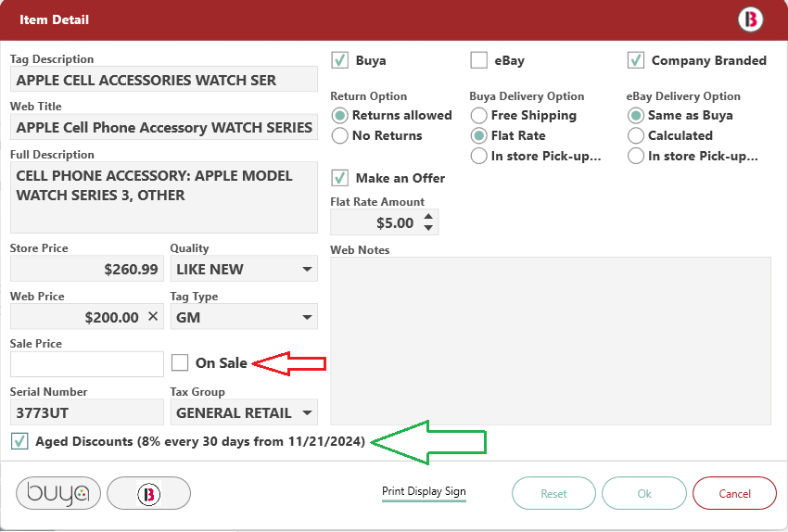Click the Store Price field $260.99
Screen dimensions: 788x532
coord(87,269)
